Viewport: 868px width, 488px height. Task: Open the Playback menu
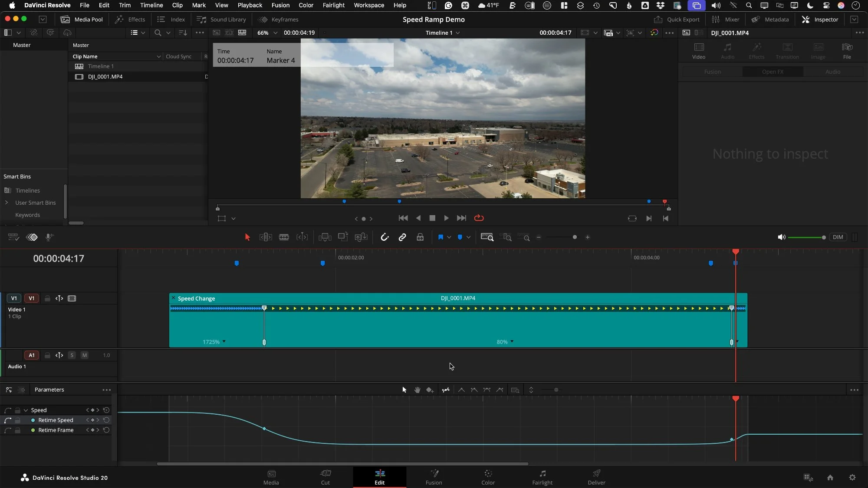point(250,5)
